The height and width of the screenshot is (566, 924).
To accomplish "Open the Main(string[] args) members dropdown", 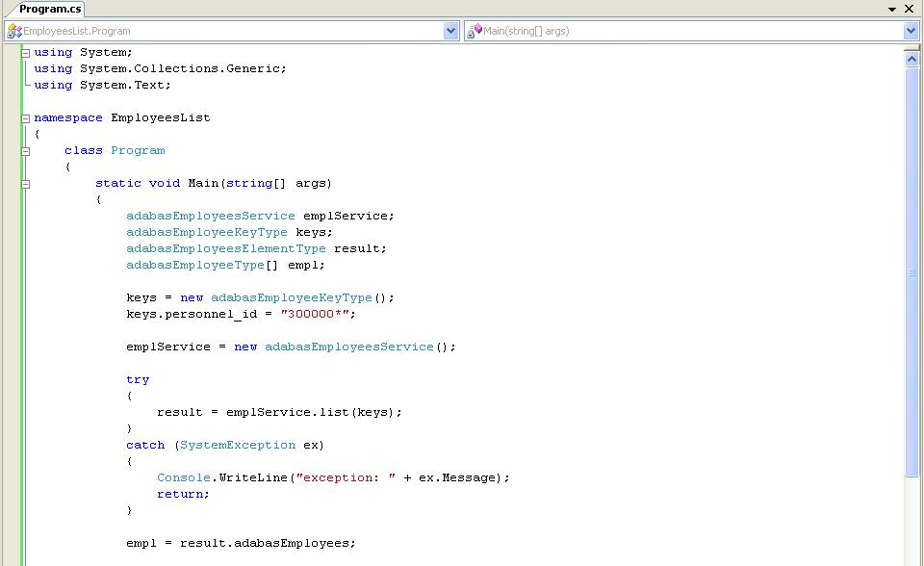I will pos(911,30).
